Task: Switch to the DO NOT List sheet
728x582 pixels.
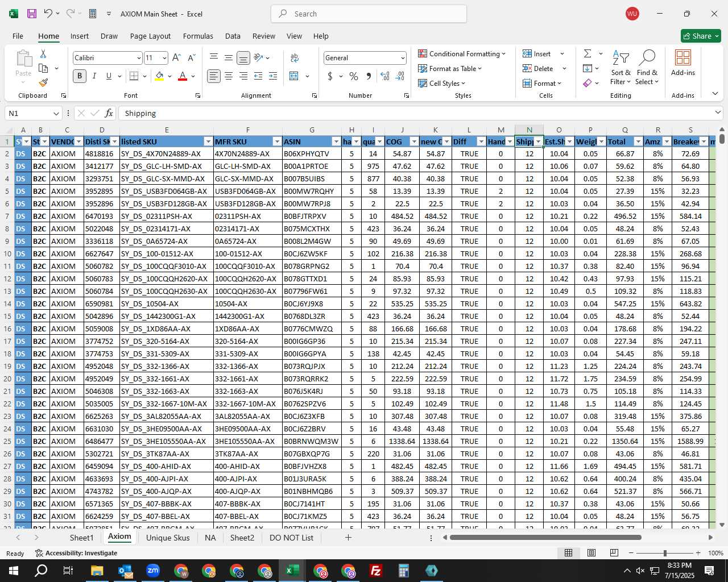Action: click(x=291, y=538)
